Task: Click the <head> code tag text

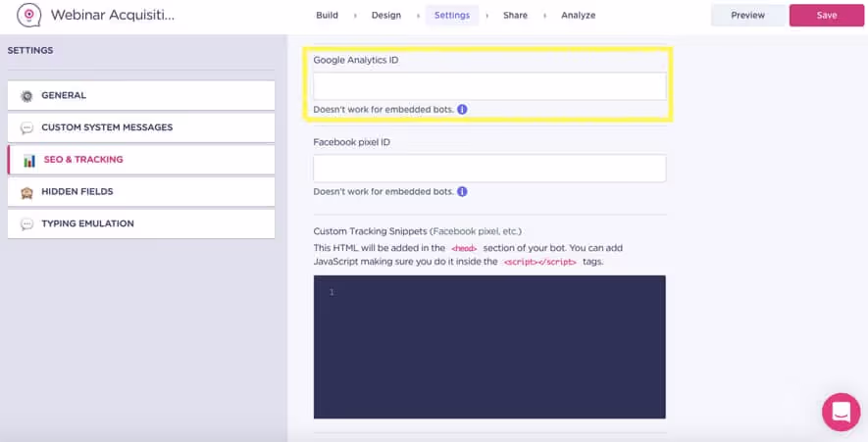Action: (464, 249)
